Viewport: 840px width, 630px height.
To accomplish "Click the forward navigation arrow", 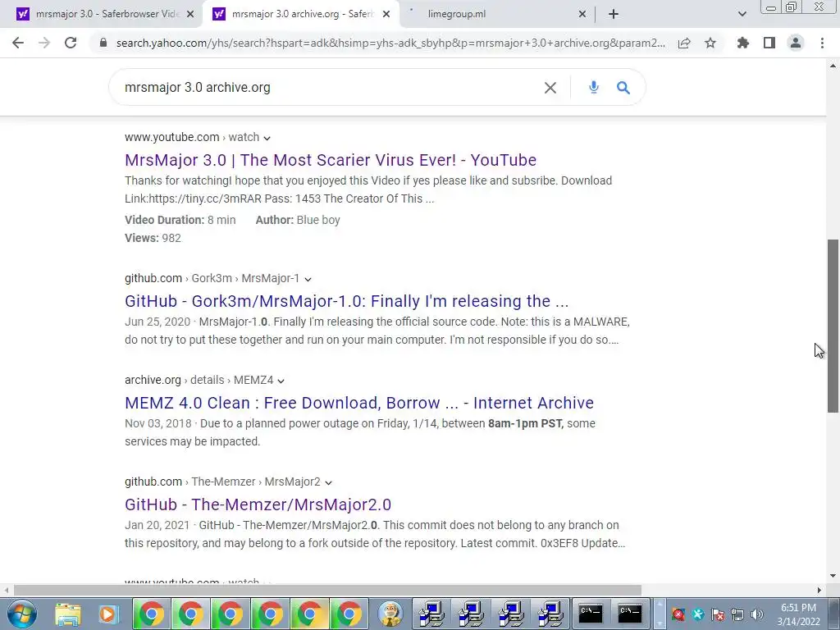I will [x=44, y=43].
